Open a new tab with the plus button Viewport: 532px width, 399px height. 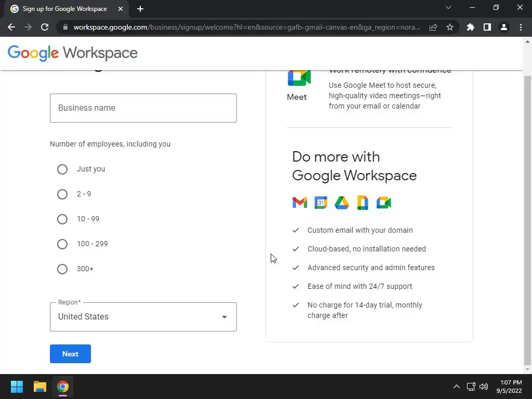pos(140,9)
